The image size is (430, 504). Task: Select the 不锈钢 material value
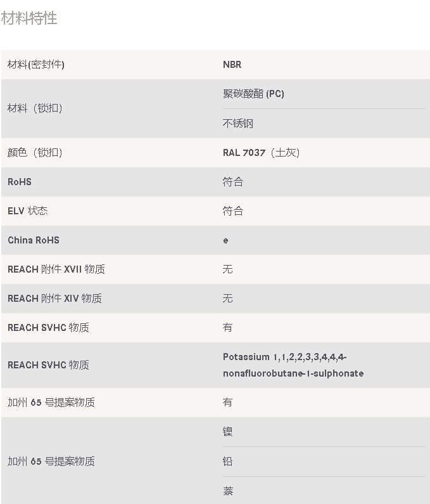coord(237,124)
